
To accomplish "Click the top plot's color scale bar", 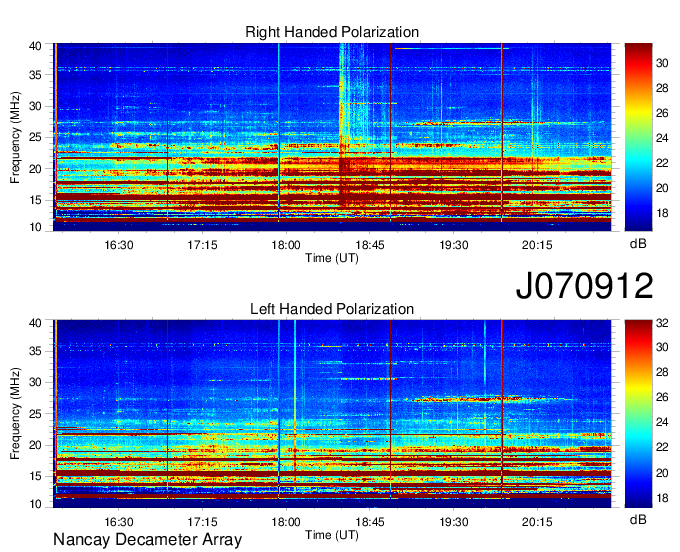I will click(x=638, y=137).
